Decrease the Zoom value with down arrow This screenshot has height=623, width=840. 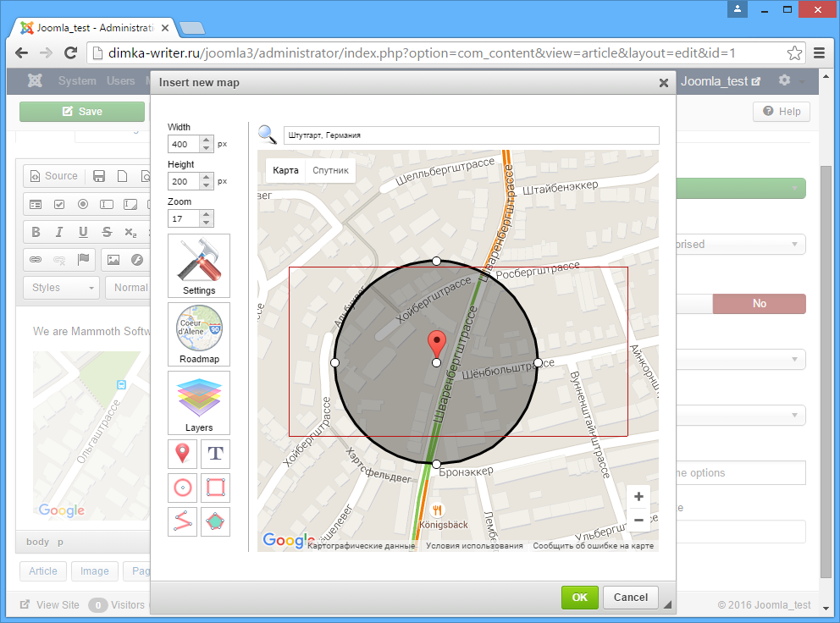(207, 223)
